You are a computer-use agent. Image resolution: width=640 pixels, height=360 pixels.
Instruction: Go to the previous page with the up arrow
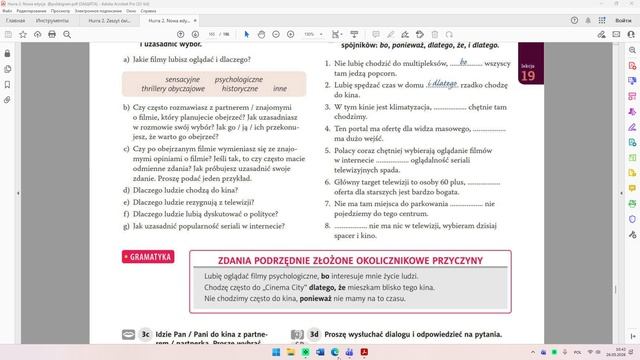[180, 35]
